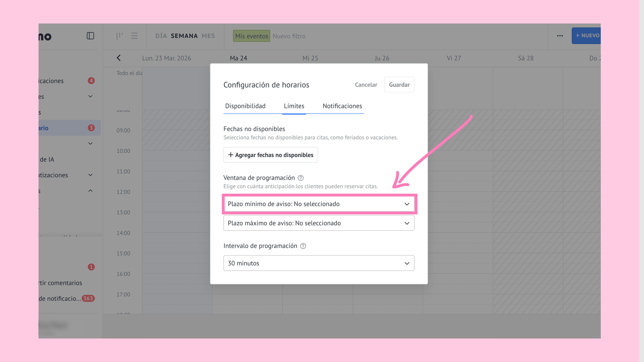This screenshot has height=362, width=644.
Task: Click Cancelar in the dialog
Action: click(366, 85)
